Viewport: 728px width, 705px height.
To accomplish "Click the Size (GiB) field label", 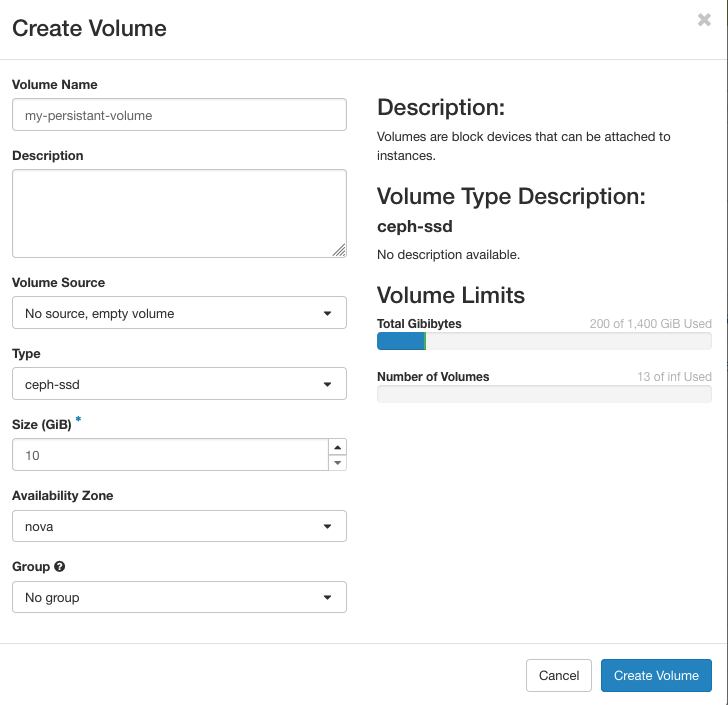I will [41, 424].
